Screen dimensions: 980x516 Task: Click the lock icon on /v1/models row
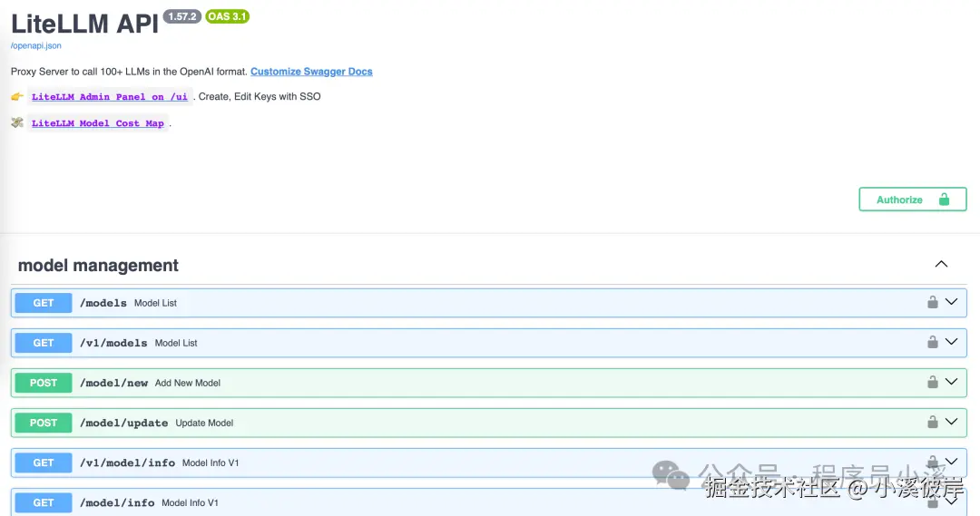coord(933,342)
